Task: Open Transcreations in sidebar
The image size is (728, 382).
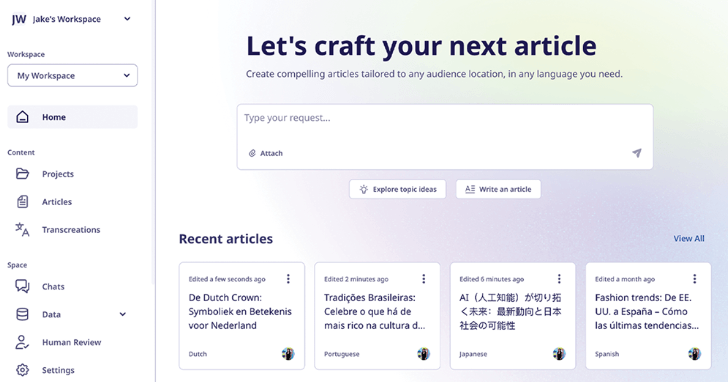Action: tap(71, 230)
